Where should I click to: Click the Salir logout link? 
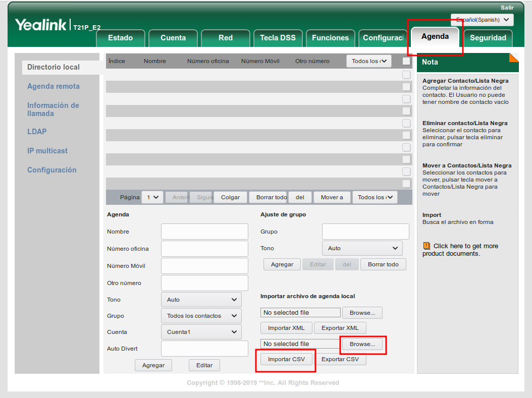click(x=507, y=8)
